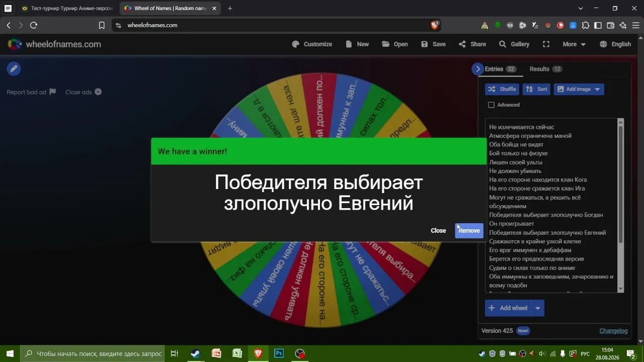Select entry 'Бой только на физухе'
The width and height of the screenshot is (644, 362).
click(518, 153)
